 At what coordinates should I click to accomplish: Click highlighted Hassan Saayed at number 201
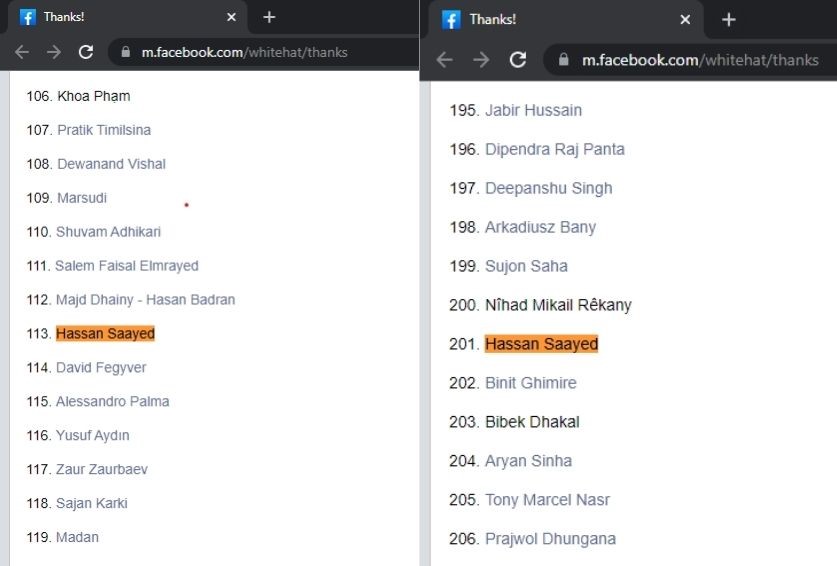click(541, 344)
